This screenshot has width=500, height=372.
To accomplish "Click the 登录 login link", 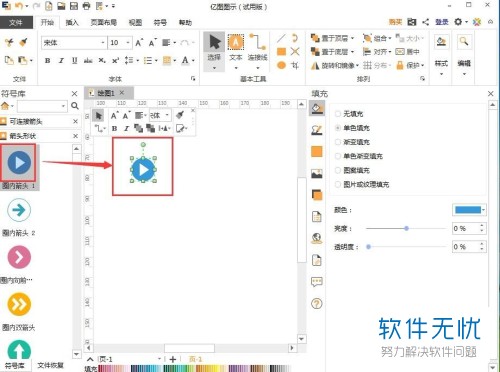I will click(442, 22).
